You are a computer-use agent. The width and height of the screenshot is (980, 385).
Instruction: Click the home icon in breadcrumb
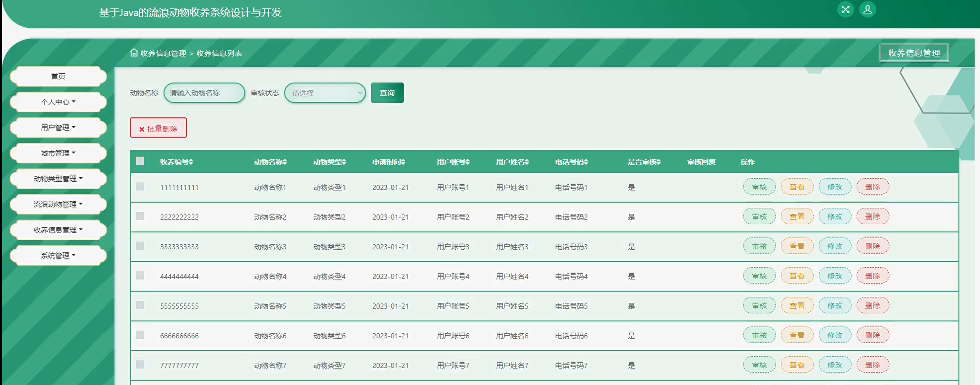click(x=133, y=52)
